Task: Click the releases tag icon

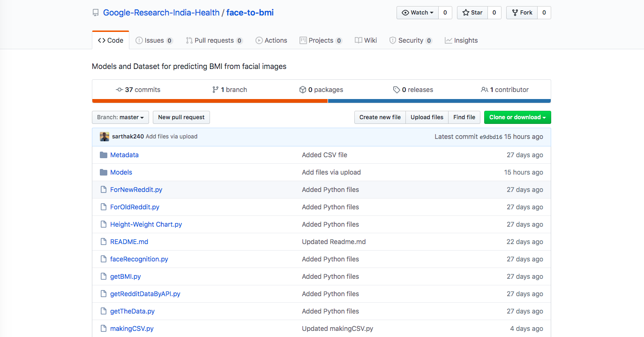Action: pos(397,90)
